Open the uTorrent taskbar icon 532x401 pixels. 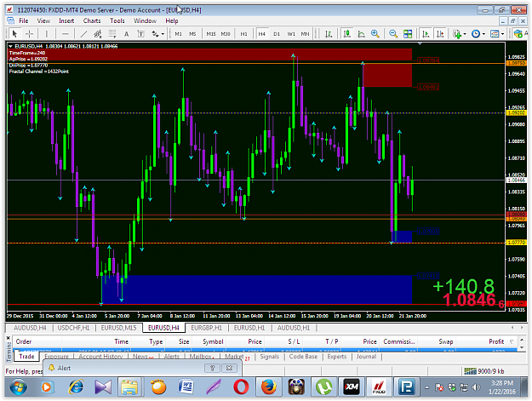coord(323,387)
